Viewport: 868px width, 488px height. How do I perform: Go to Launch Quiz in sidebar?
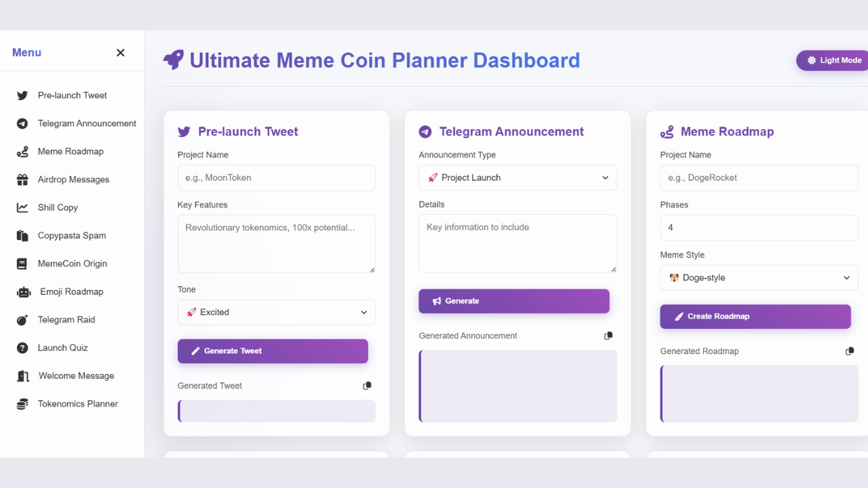[62, 348]
